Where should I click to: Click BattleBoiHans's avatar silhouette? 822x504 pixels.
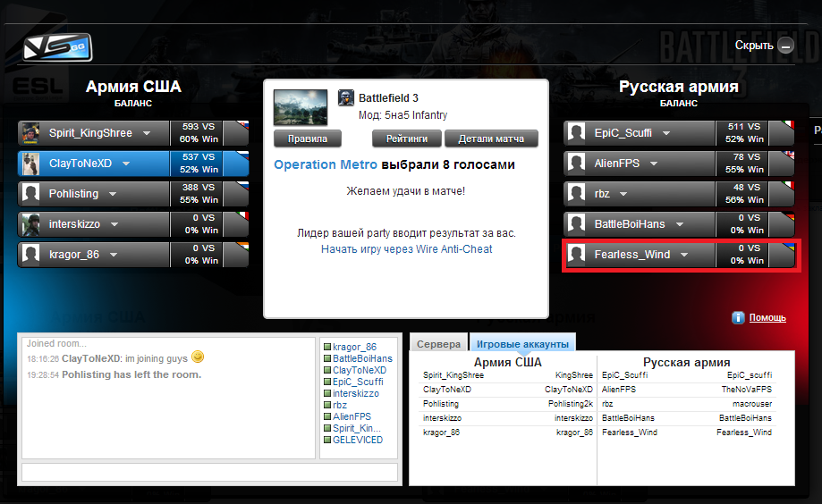(577, 224)
